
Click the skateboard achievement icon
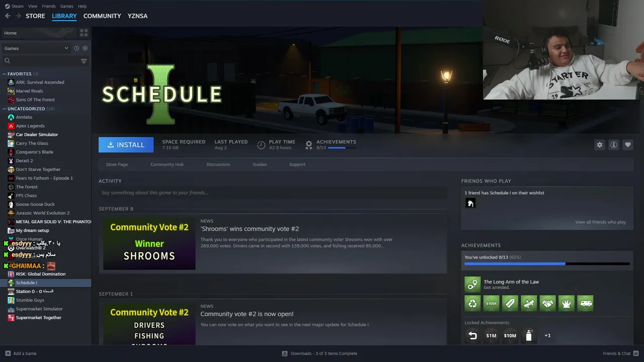(x=529, y=303)
